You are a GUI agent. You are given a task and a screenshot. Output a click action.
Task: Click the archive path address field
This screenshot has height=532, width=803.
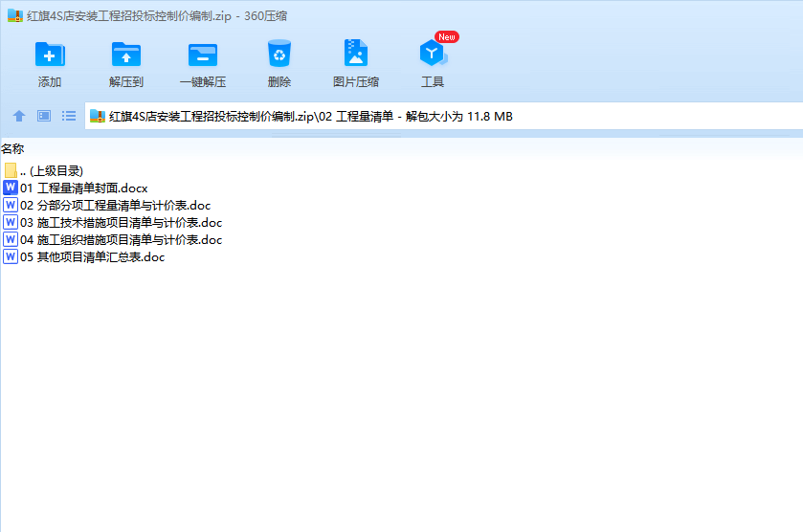443,116
